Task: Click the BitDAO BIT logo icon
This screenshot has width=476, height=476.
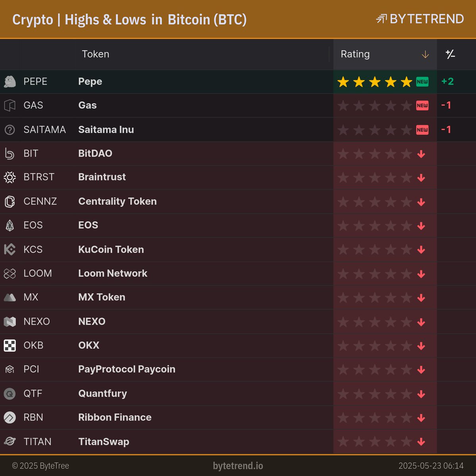Action: (10, 154)
